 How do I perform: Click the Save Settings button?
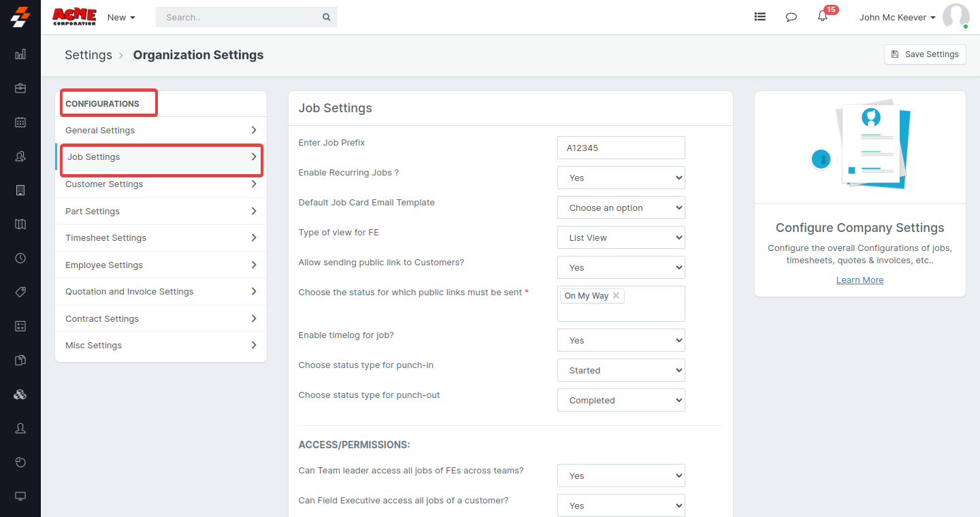925,54
